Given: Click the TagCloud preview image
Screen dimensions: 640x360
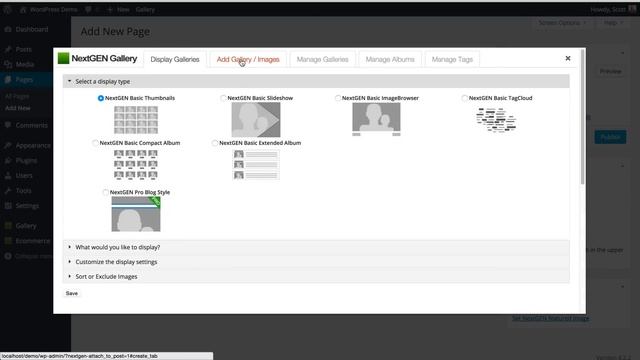Looking at the screenshot, I should tap(496, 120).
